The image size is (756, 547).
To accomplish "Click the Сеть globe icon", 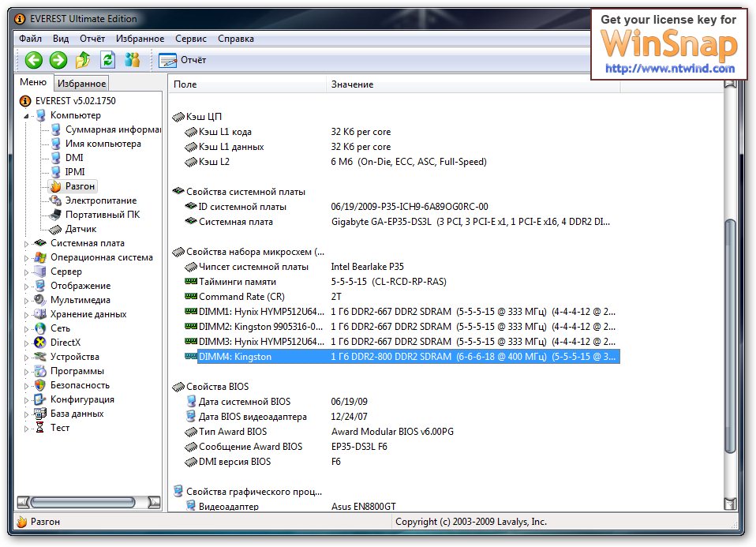I will point(40,328).
